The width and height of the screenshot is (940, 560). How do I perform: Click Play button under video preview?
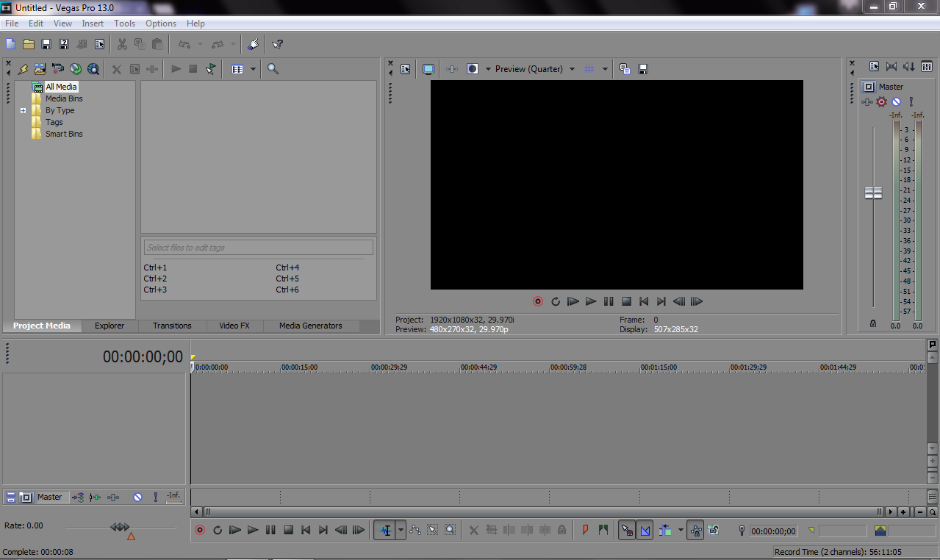tap(591, 301)
